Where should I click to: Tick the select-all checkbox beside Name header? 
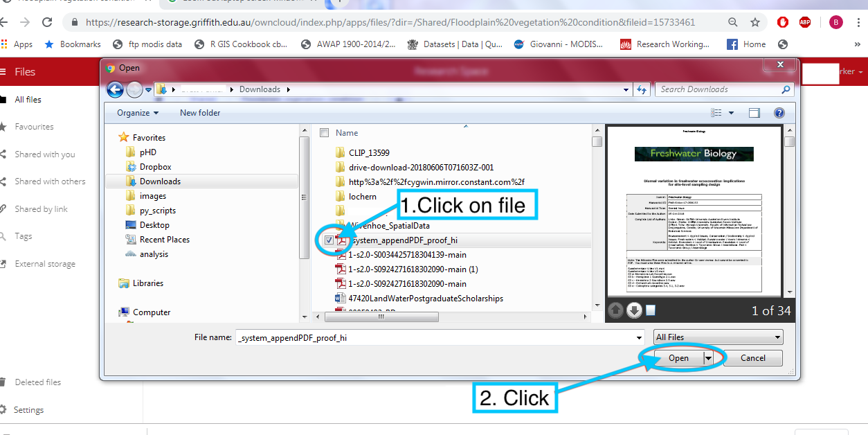coord(324,132)
